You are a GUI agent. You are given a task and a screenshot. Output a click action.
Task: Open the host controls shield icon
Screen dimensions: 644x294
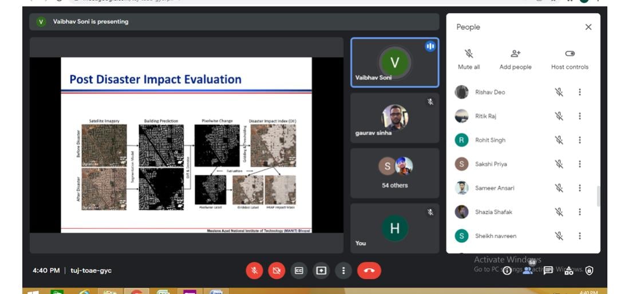coord(589,271)
